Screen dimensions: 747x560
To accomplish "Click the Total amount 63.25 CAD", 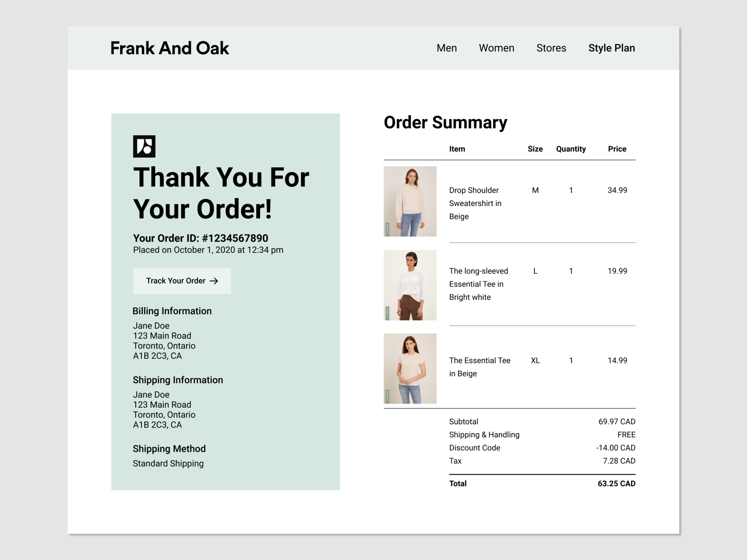I will [x=616, y=484].
